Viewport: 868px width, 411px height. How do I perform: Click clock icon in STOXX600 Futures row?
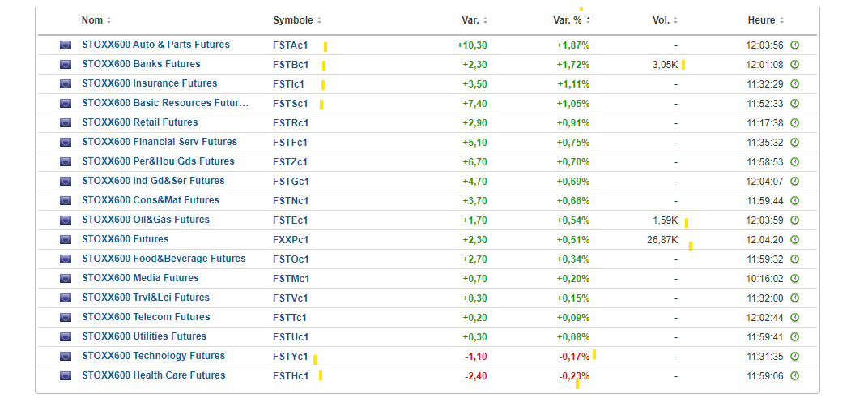794,240
